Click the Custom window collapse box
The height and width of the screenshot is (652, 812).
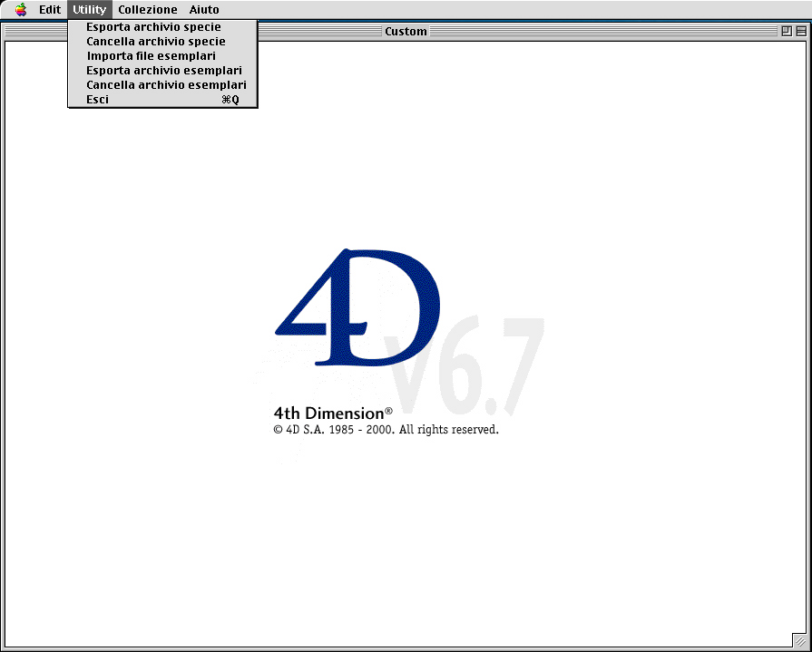tap(801, 31)
